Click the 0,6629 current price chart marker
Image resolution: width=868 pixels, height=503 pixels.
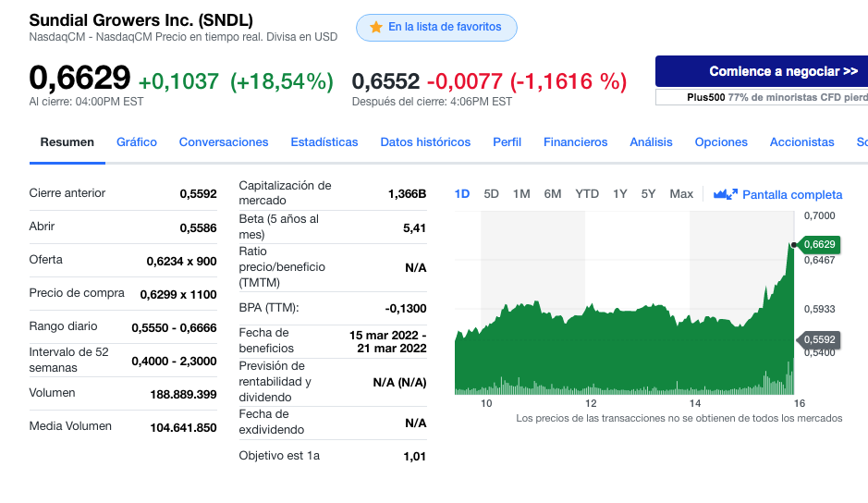819,244
